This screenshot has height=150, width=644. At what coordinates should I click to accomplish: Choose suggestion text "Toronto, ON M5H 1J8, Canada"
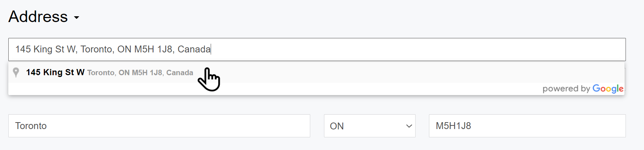(x=140, y=73)
